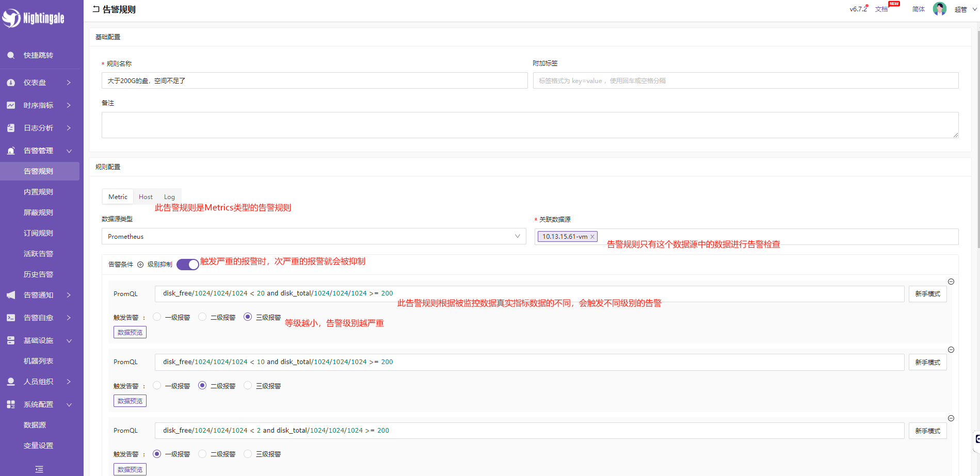This screenshot has width=980, height=476.
Task: Add a condition using the plus icon by 告警条件
Action: (x=140, y=265)
